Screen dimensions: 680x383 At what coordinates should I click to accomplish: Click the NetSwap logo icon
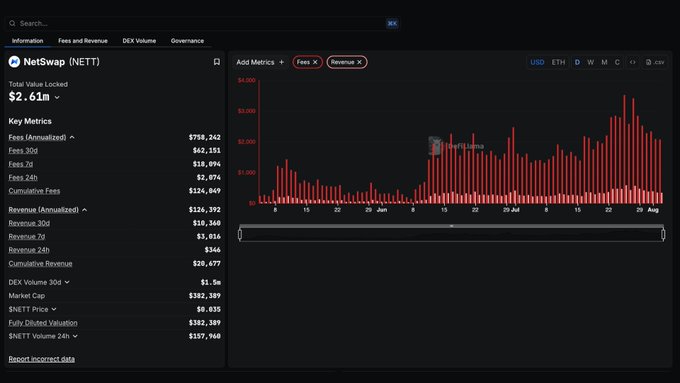pyautogui.click(x=14, y=62)
